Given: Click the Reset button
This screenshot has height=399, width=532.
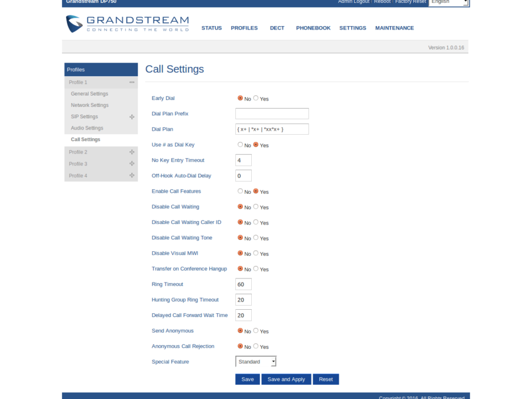Looking at the screenshot, I should pyautogui.click(x=326, y=379).
